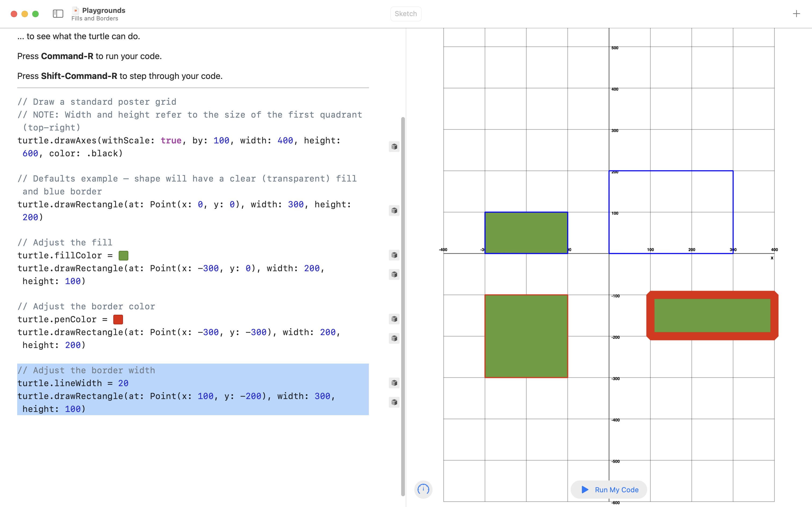Toggle the sidebar panel icon
This screenshot has height=507, width=812.
pos(58,14)
